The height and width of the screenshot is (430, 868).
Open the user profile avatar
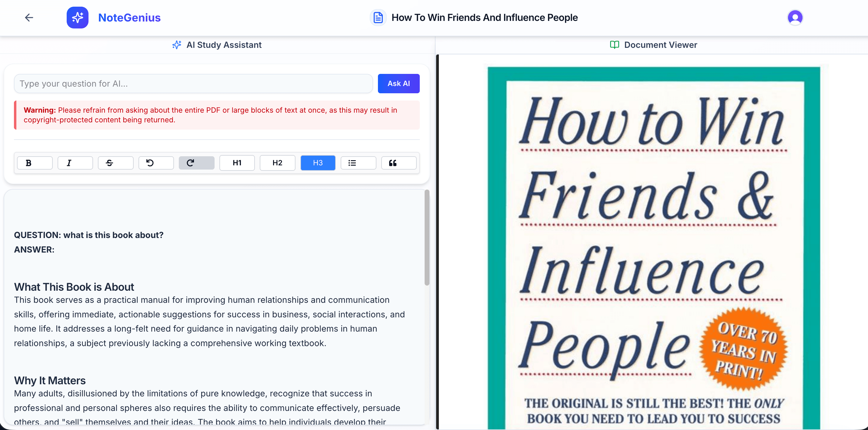coord(795,18)
